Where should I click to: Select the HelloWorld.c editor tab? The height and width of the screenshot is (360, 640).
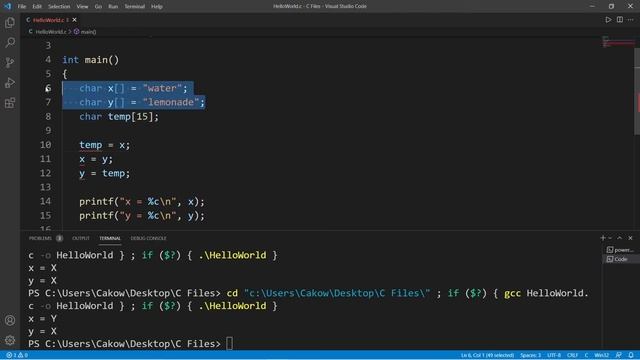point(49,20)
